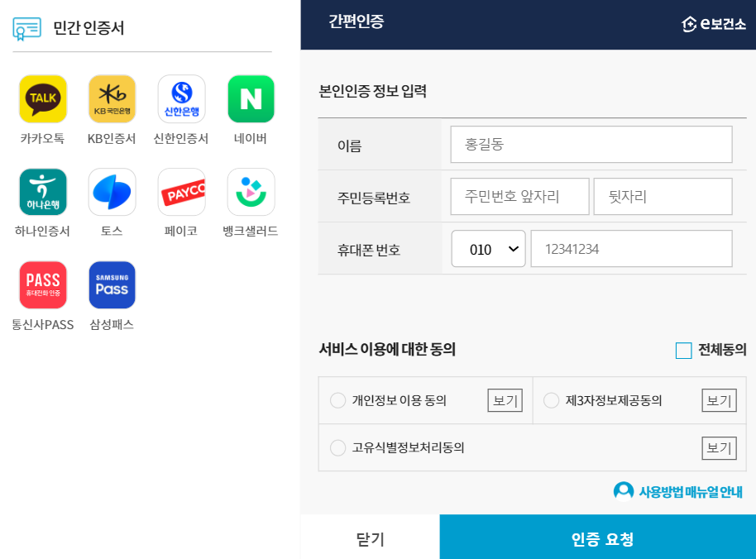The height and width of the screenshot is (559, 756).
Task: Click the 페이코 label text
Action: [181, 232]
